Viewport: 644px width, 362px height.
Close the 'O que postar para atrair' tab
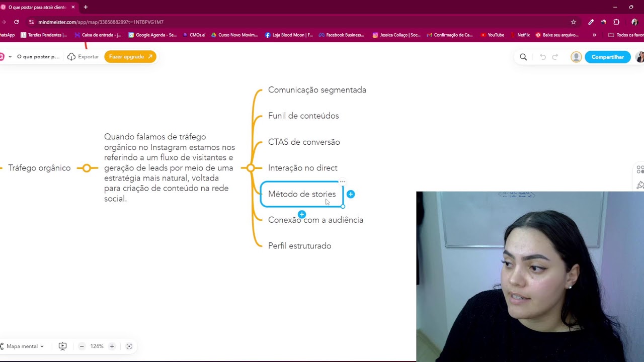point(73,7)
